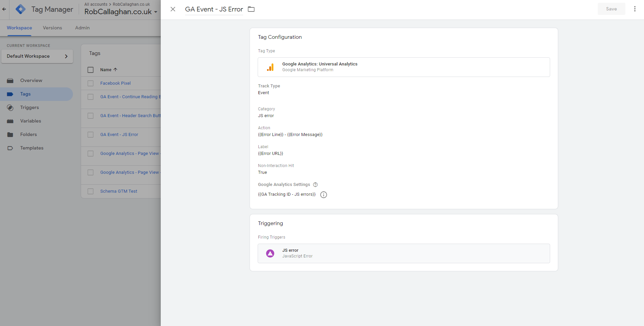Select all tags using the header checkbox

point(90,70)
